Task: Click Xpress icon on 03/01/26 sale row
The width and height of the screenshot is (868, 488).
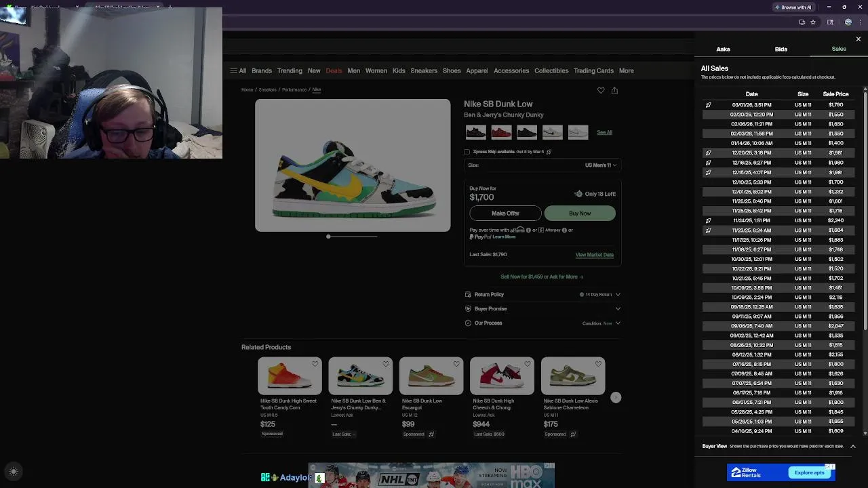Action: pyautogui.click(x=708, y=105)
